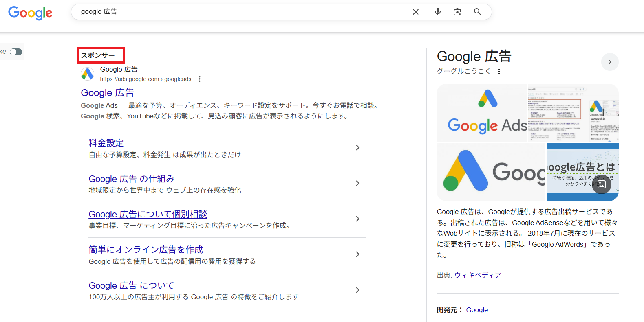Open Google Lens image search
Image resolution: width=644 pixels, height=322 pixels.
pyautogui.click(x=457, y=12)
